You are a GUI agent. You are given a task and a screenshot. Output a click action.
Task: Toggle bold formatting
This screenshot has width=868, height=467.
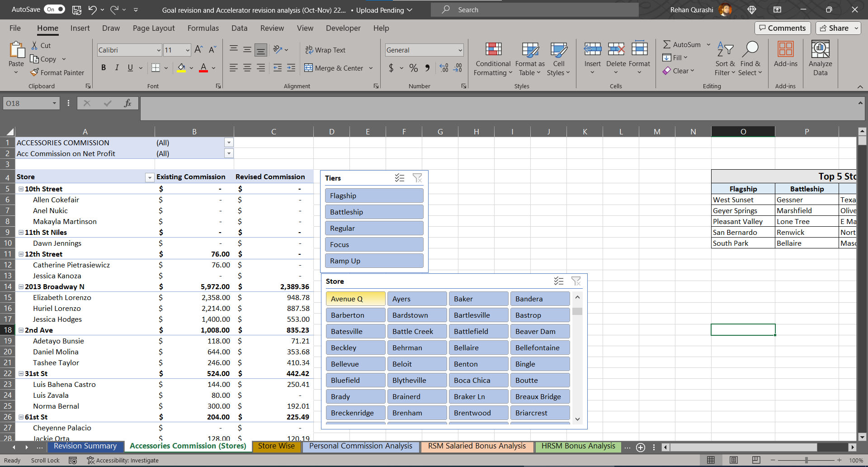tap(104, 67)
